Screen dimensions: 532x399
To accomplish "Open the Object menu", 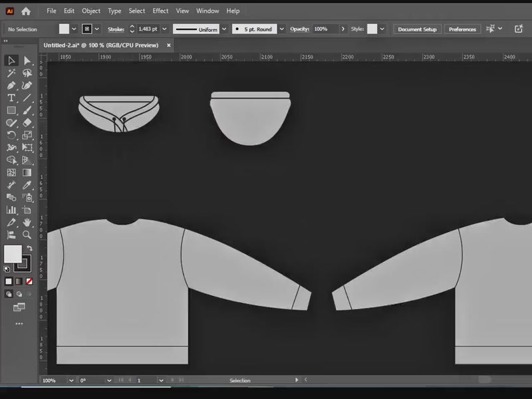I will point(91,11).
